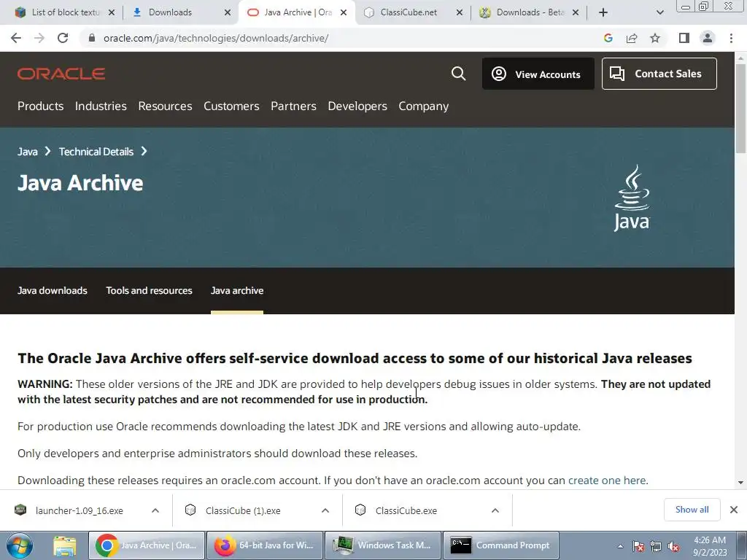Click the chevron after Technical Details breadcrumb

[144, 151]
